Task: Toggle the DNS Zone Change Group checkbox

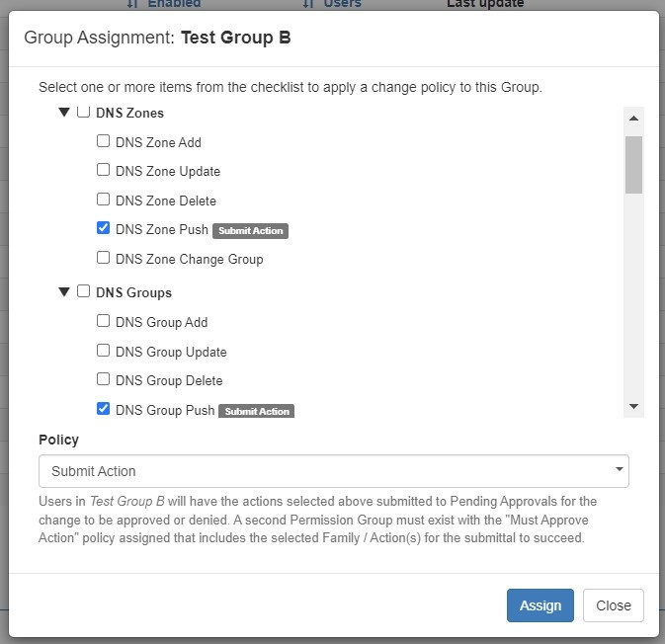Action: pos(104,258)
